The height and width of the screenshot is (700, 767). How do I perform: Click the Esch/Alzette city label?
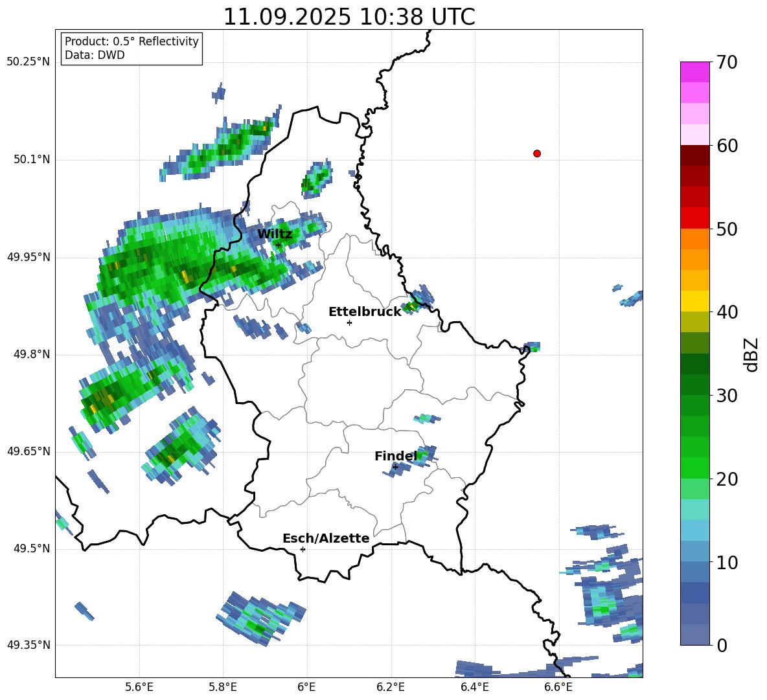[326, 539]
